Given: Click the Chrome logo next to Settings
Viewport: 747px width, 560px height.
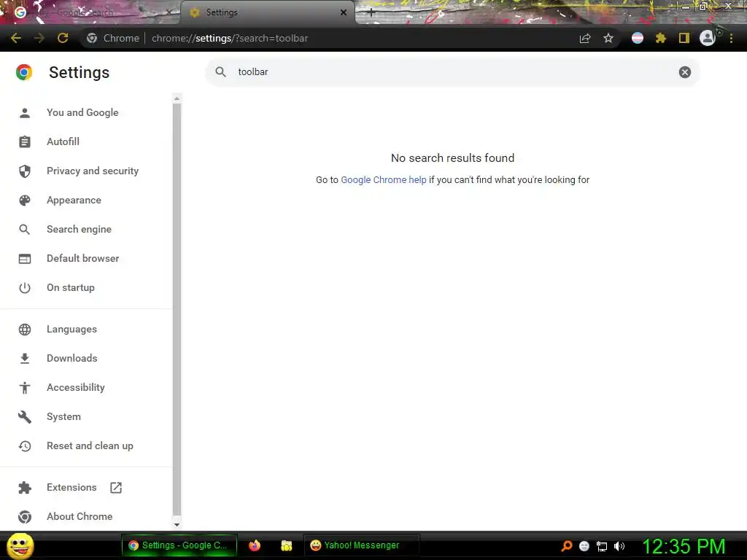Looking at the screenshot, I should point(24,72).
